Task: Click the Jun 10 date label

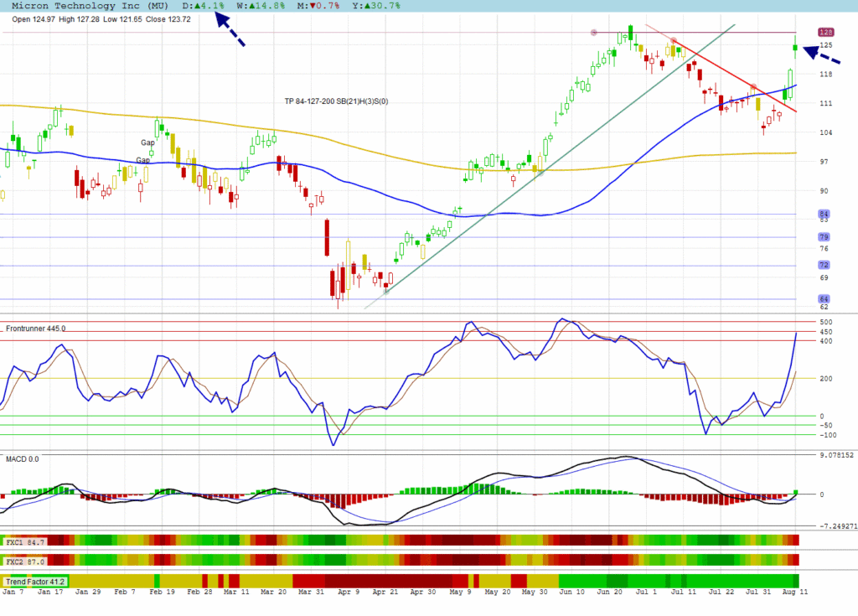Action: 571,592
